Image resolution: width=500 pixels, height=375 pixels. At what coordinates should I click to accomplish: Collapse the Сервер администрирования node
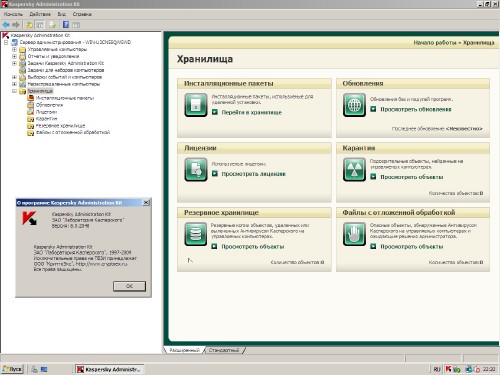[6, 42]
